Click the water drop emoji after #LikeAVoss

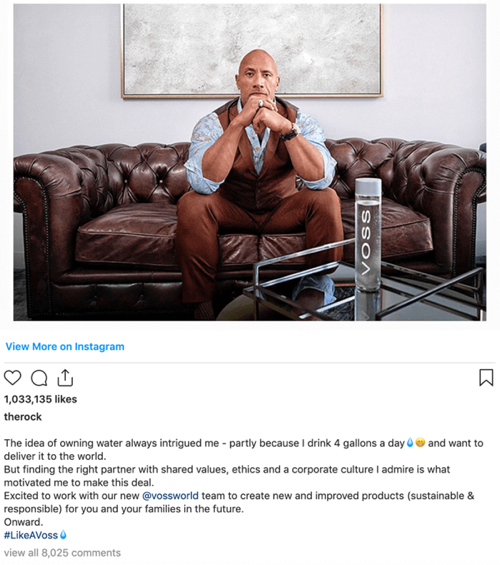pyautogui.click(x=63, y=535)
